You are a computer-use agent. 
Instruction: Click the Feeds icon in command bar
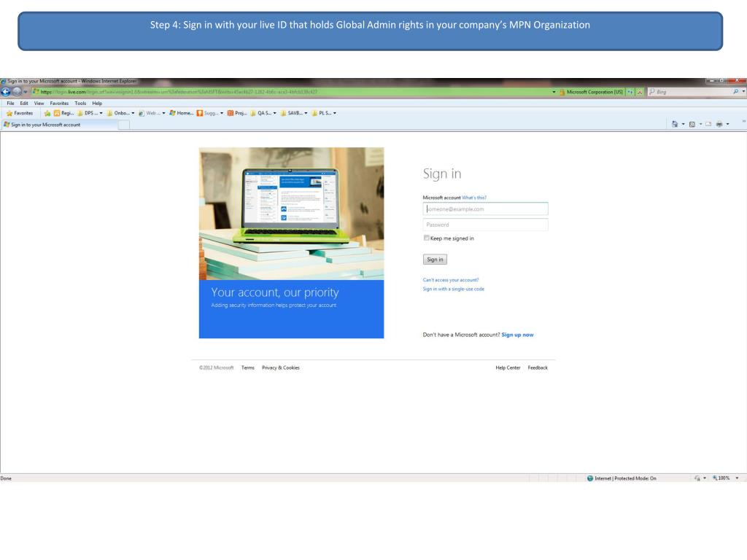click(x=692, y=124)
